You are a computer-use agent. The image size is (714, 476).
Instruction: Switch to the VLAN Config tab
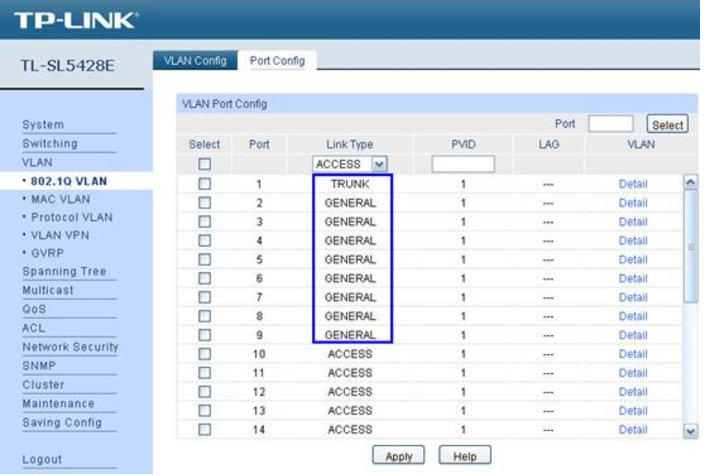[195, 61]
